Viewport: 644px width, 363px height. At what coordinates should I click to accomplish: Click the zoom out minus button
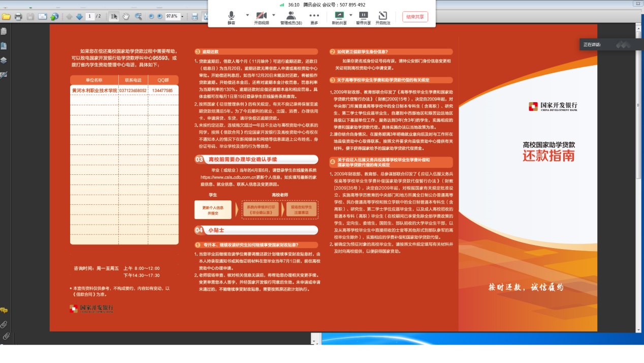pyautogui.click(x=151, y=16)
